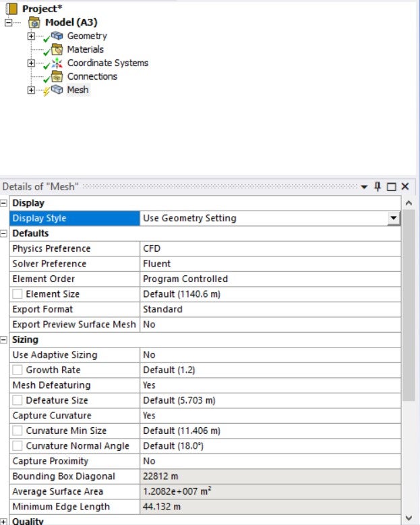Expand the Geometry tree node

coord(31,36)
